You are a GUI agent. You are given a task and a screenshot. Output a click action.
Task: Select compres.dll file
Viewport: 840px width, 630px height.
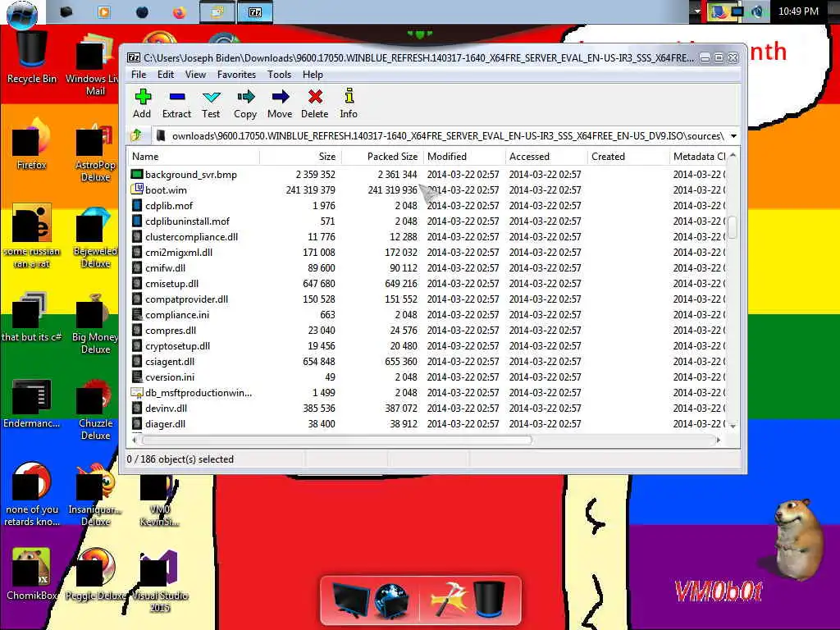[x=171, y=330]
